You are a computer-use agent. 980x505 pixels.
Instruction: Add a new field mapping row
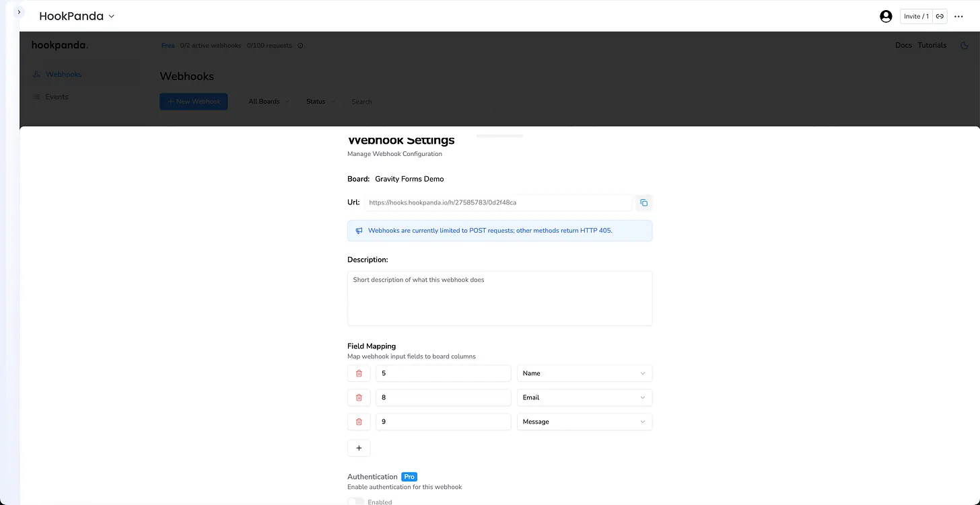pos(359,448)
